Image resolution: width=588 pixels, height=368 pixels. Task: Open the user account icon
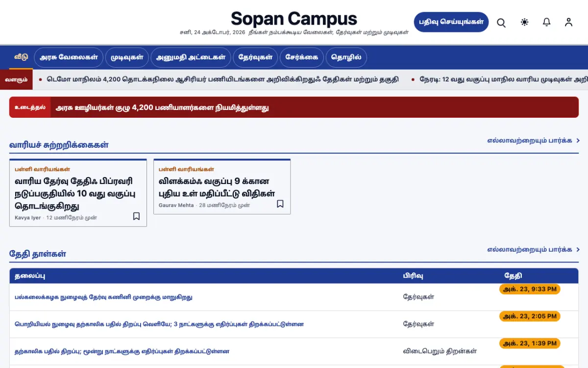coord(568,22)
